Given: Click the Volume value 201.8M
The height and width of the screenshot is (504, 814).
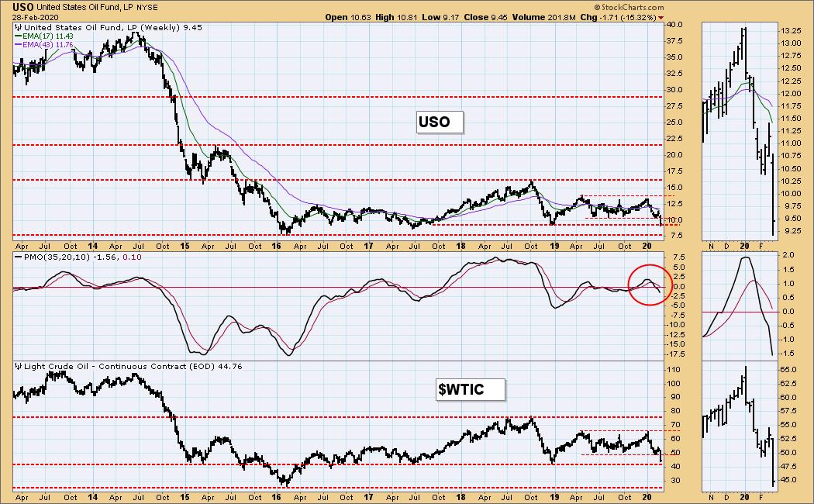Looking at the screenshot, I should [560, 17].
